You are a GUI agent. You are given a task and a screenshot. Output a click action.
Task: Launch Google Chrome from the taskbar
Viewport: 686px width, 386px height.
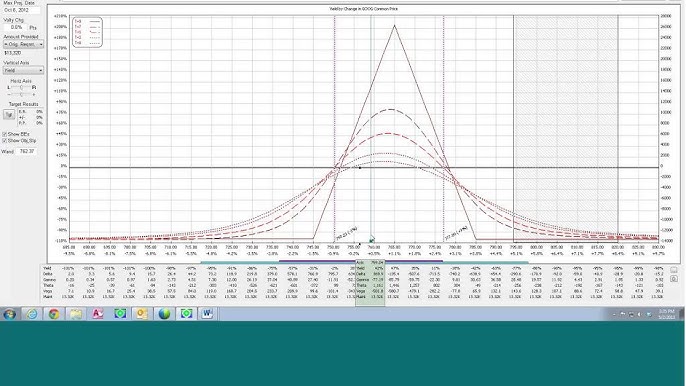(x=54, y=314)
